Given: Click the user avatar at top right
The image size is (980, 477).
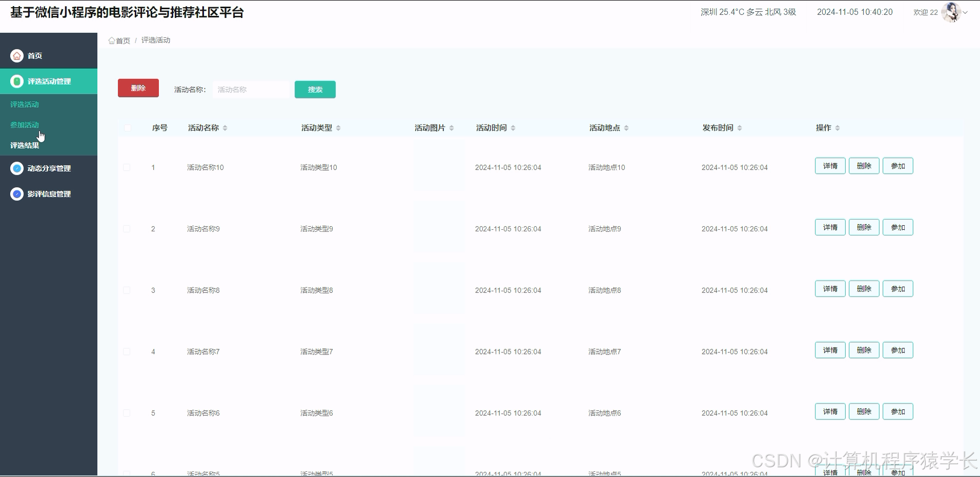Looking at the screenshot, I should click(x=951, y=12).
